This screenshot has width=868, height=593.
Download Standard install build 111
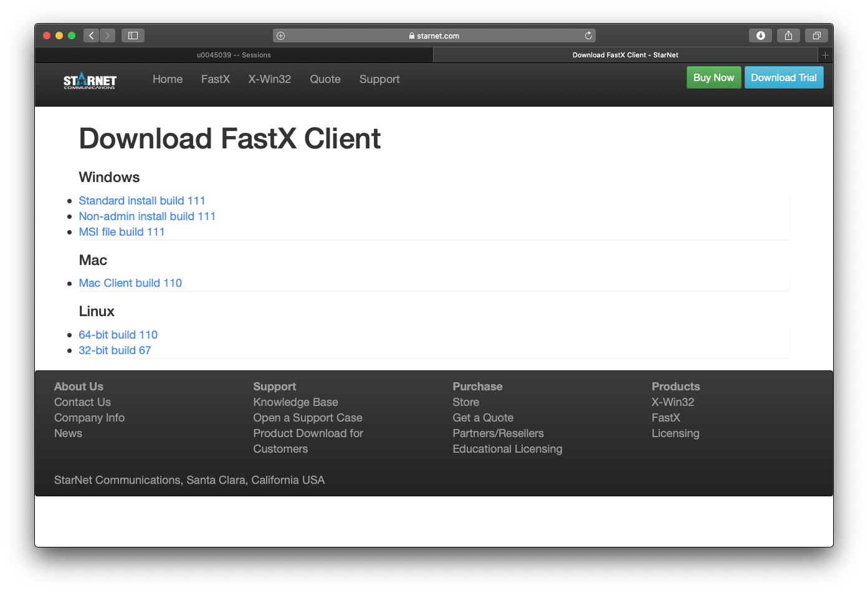click(x=142, y=201)
